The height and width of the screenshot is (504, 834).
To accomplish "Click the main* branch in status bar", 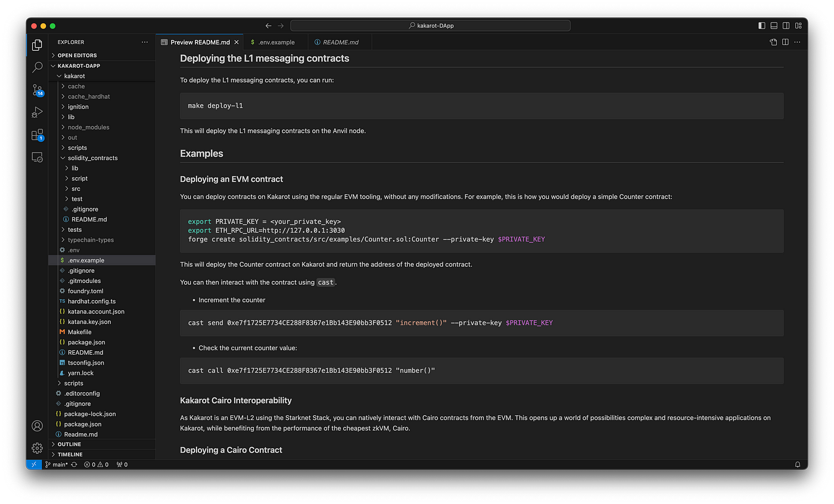I will click(57, 464).
